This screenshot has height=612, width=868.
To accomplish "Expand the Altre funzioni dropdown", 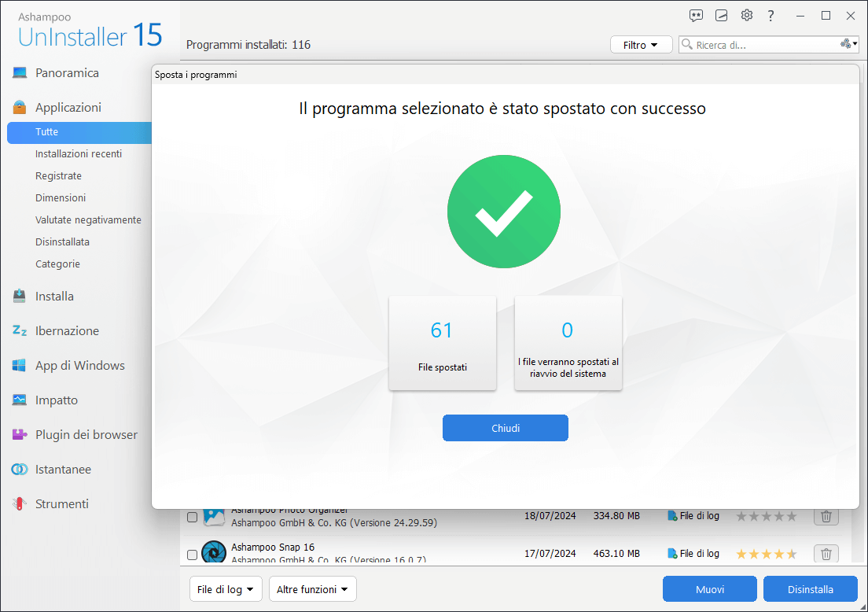I will tap(313, 589).
